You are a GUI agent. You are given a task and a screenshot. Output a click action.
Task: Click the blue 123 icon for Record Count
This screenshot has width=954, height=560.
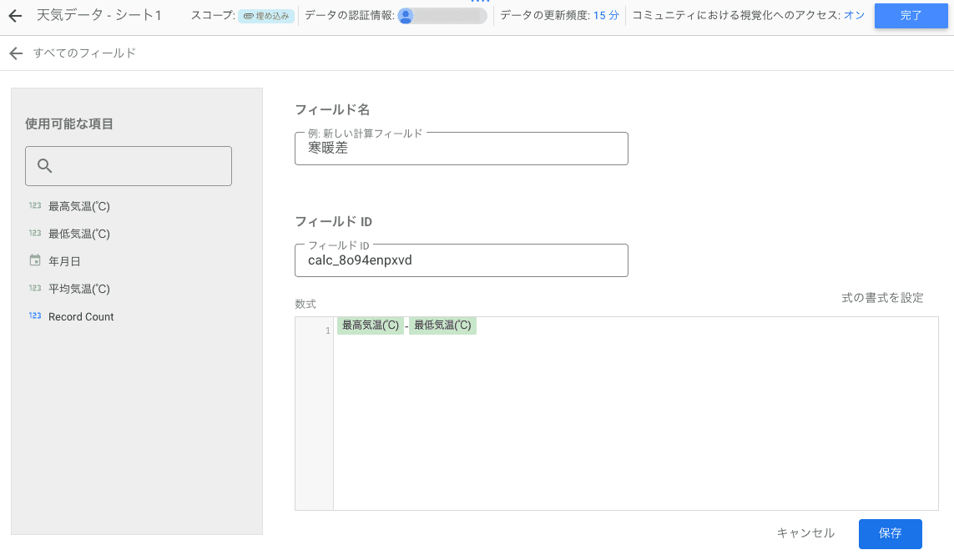(35, 316)
